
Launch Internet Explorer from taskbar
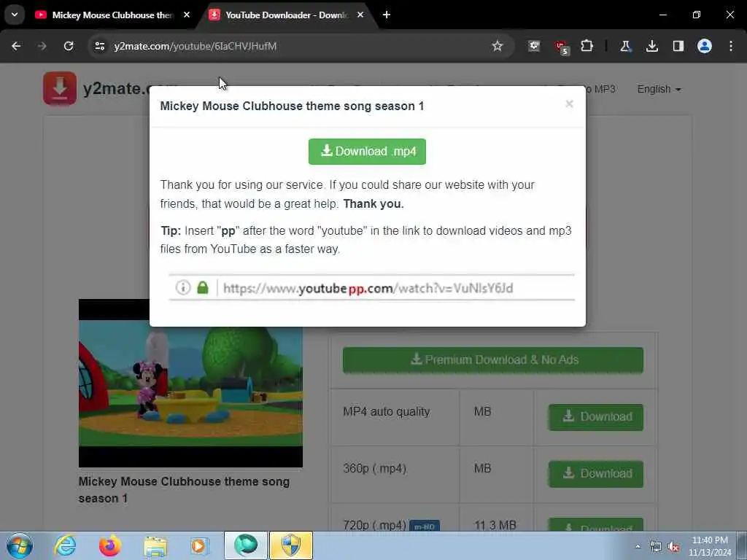[x=65, y=545]
